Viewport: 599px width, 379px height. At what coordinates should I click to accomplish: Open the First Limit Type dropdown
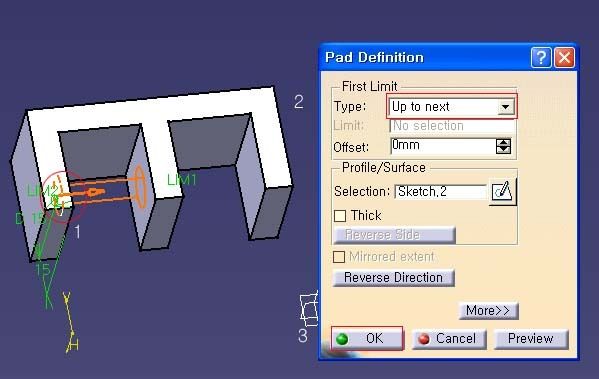click(505, 107)
